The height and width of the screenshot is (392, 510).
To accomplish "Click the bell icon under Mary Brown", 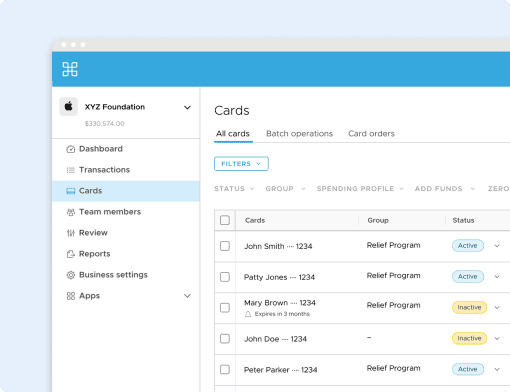I will pos(248,314).
